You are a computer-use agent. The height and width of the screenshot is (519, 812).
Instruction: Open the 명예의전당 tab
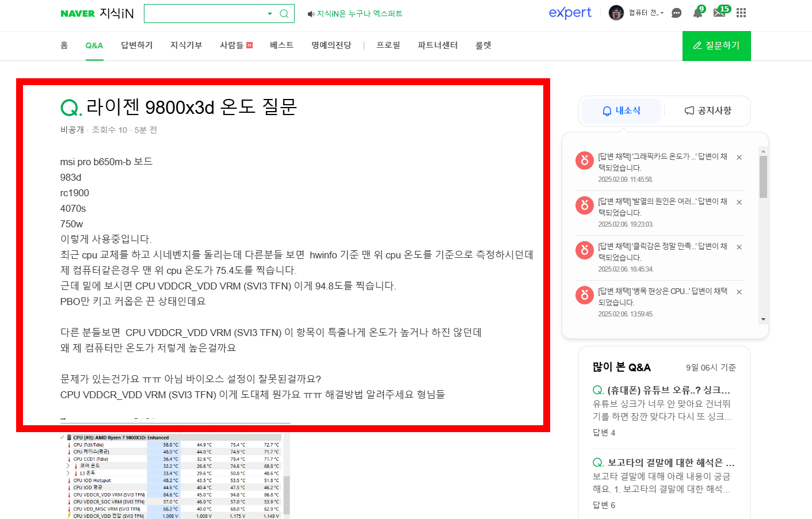coord(331,45)
